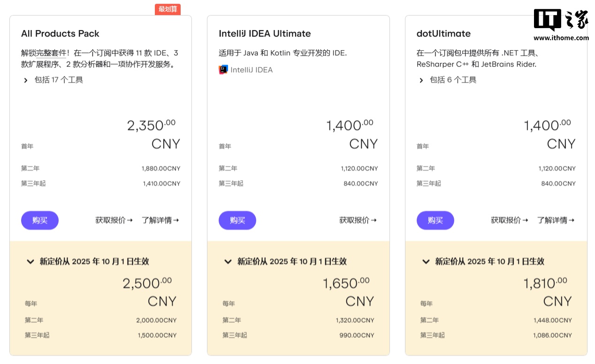Collapse new pricing section under dotUltimate
The image size is (595, 364).
tap(426, 262)
